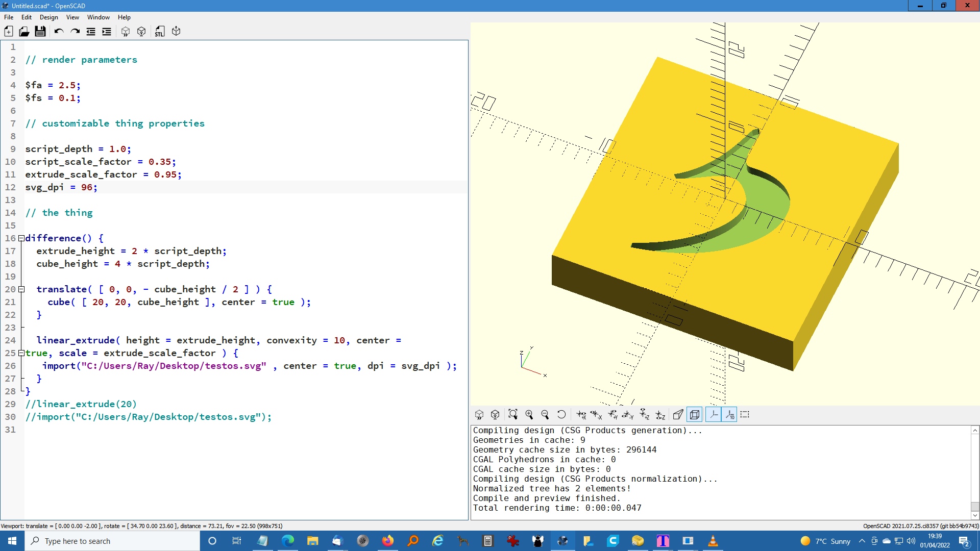Image resolution: width=980 pixels, height=551 pixels.
Task: Open the Design menu
Action: click(x=48, y=17)
